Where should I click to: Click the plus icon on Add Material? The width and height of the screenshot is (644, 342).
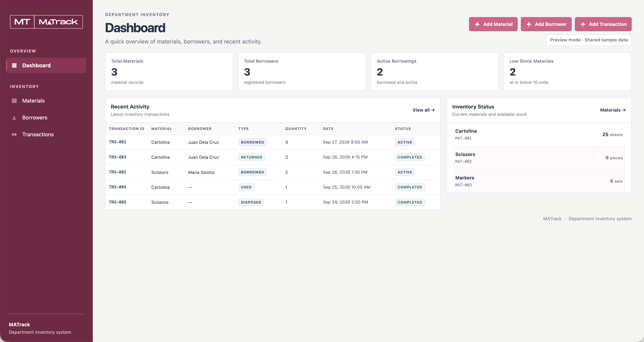pos(477,24)
